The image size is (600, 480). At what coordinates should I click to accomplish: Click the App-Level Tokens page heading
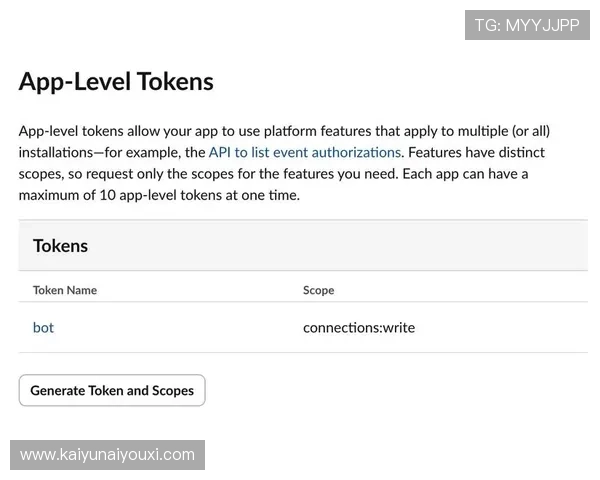[116, 82]
